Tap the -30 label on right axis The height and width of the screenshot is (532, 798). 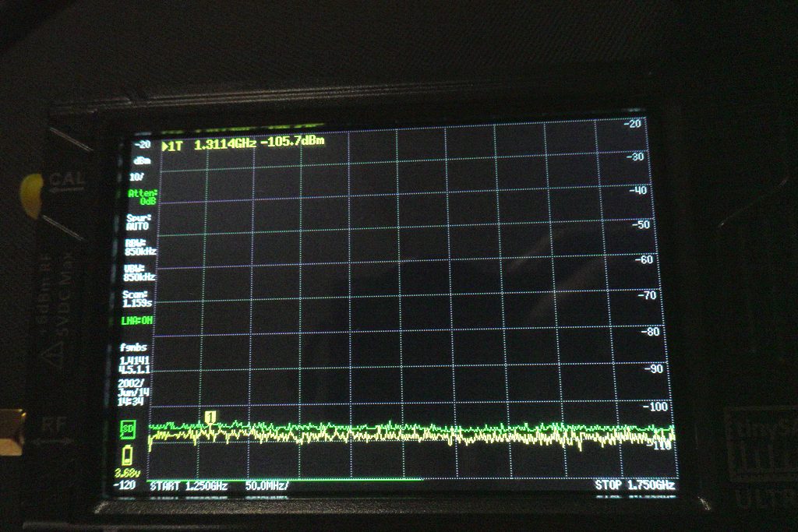point(635,157)
